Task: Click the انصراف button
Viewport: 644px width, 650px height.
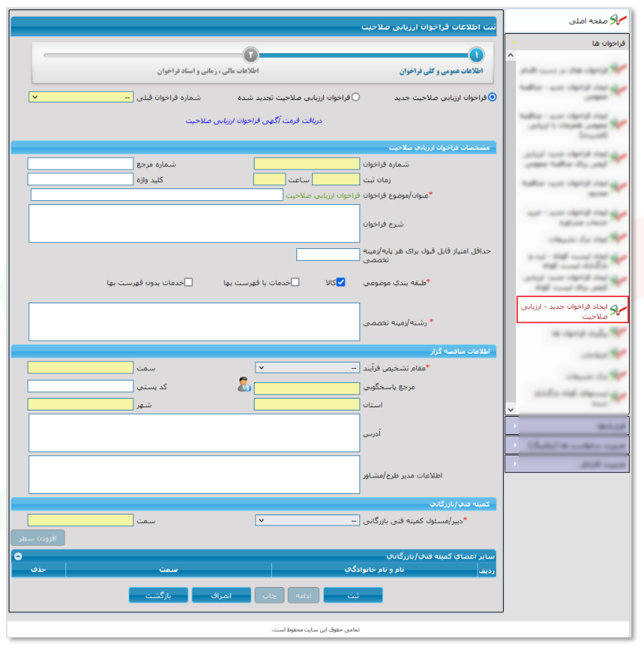Action: click(221, 596)
